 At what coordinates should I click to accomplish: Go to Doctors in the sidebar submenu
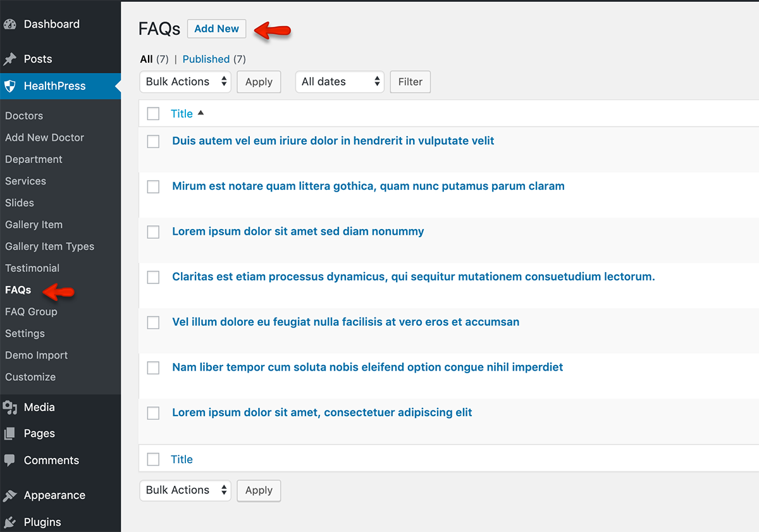(24, 116)
